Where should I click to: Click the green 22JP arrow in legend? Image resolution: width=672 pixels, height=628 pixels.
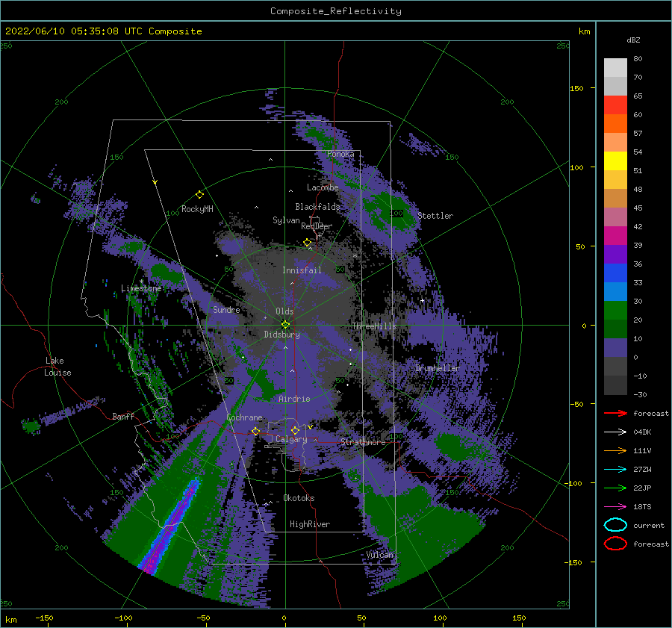coord(615,488)
